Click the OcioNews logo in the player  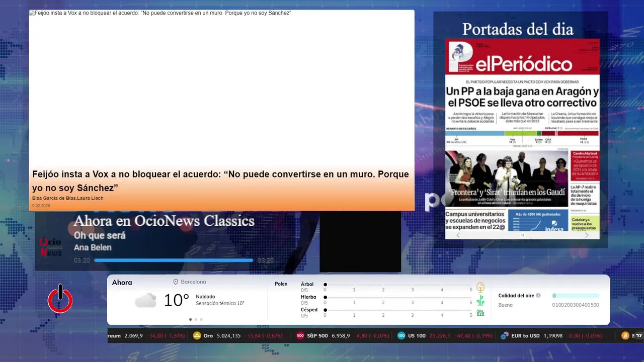[x=50, y=247]
